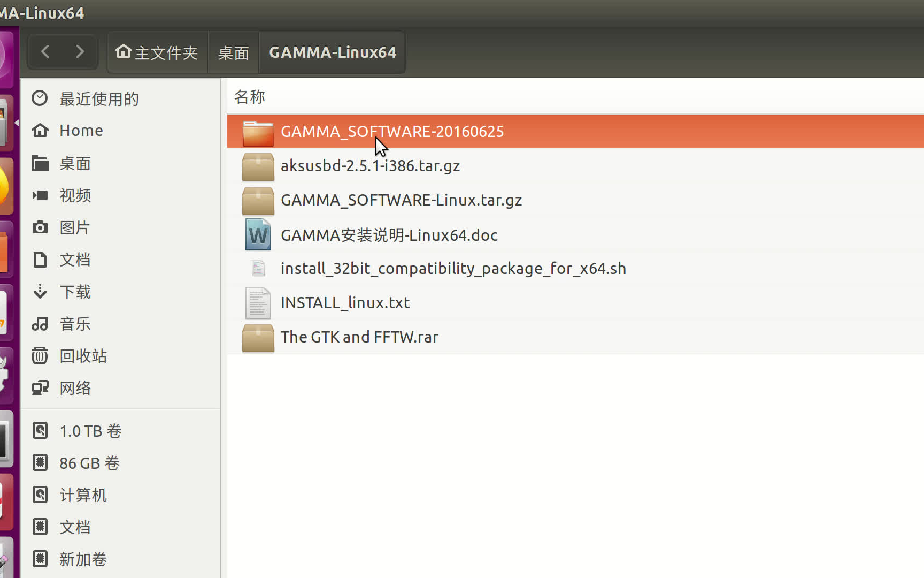Click the disk icon beside 计算机
This screenshot has width=924, height=578.
pos(40,495)
